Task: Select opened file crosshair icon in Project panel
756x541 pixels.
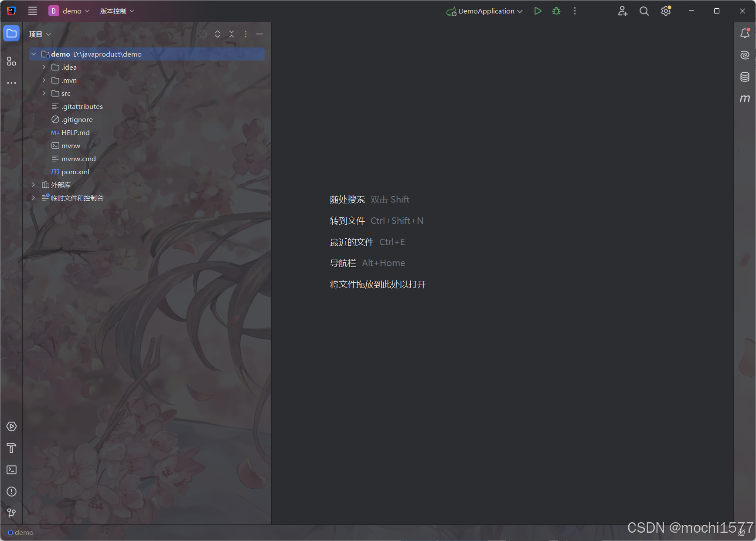Action: [203, 34]
